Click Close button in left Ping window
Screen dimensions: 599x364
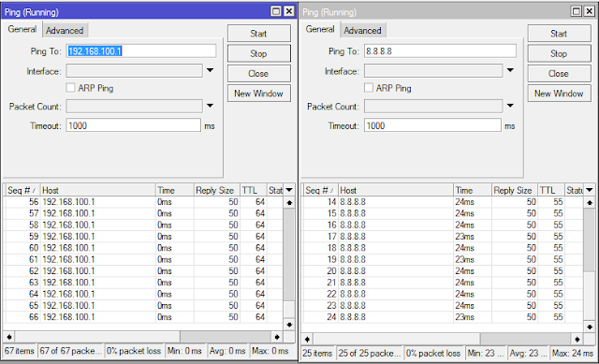point(258,73)
